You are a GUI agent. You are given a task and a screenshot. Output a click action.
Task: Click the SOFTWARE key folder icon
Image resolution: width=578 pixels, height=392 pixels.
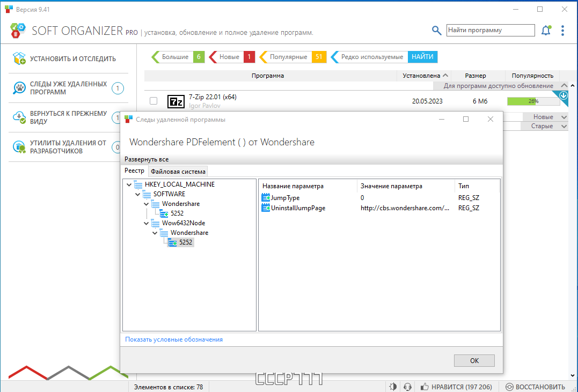tap(147, 194)
